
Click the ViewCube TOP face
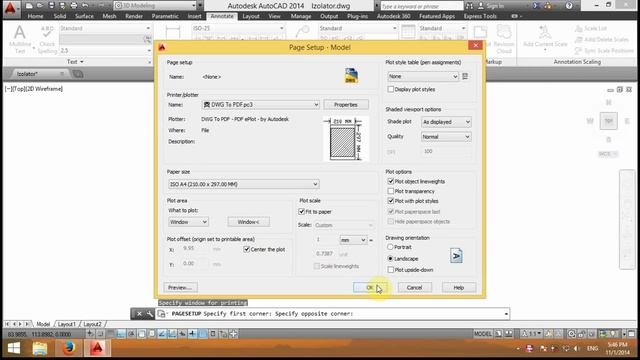[x=609, y=121]
